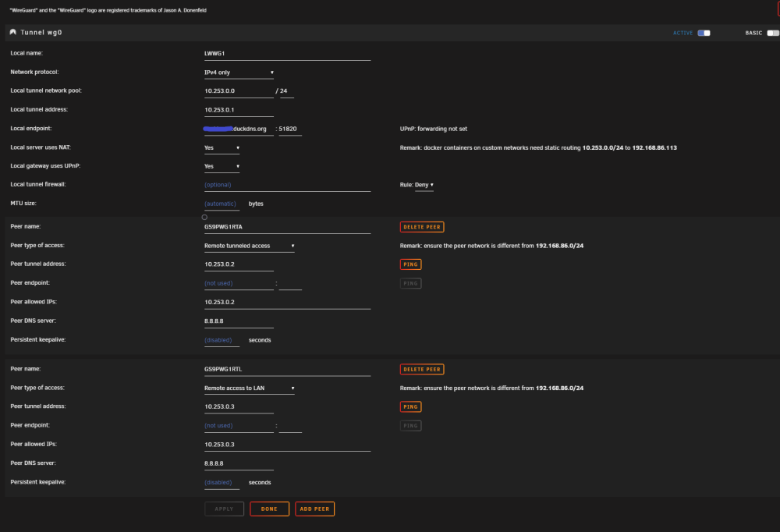The width and height of the screenshot is (780, 532).
Task: Delete the GS9PWG1RTL peer
Action: coord(422,369)
